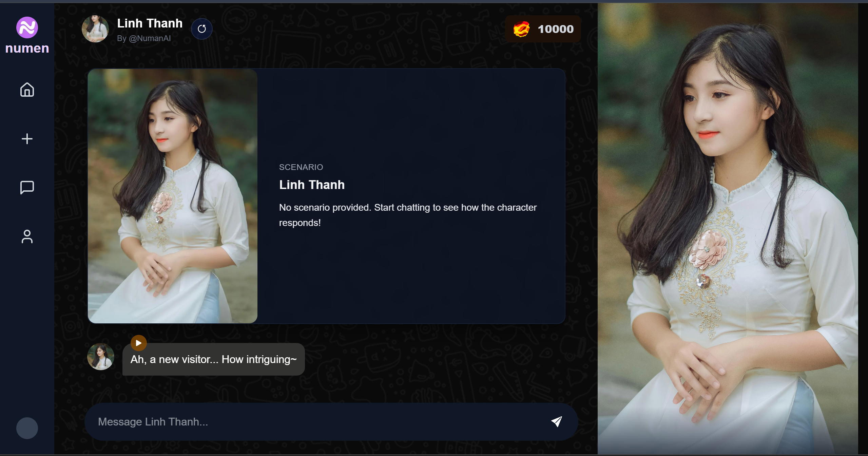Create a new character with the plus icon
The image size is (868, 456).
[x=27, y=138]
